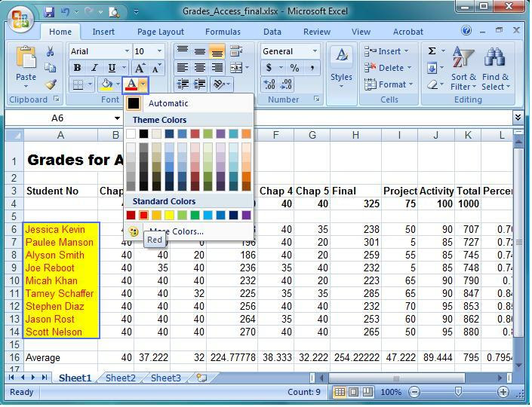Open the Review ribbon tab

tap(316, 32)
